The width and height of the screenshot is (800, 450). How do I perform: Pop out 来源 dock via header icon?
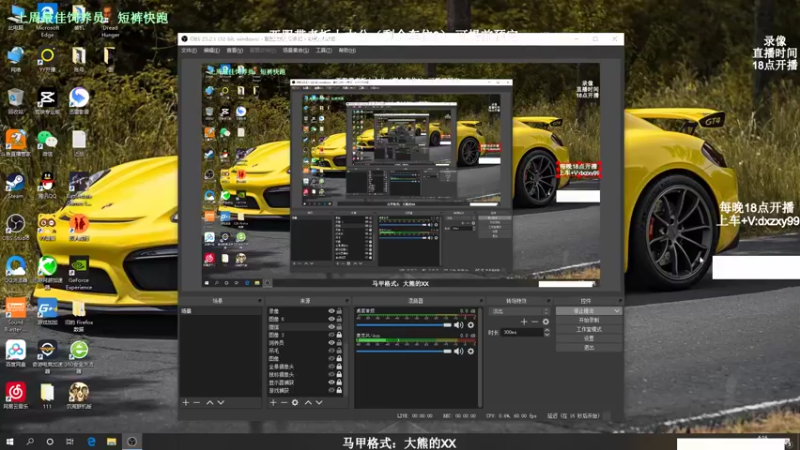pyautogui.click(x=347, y=301)
